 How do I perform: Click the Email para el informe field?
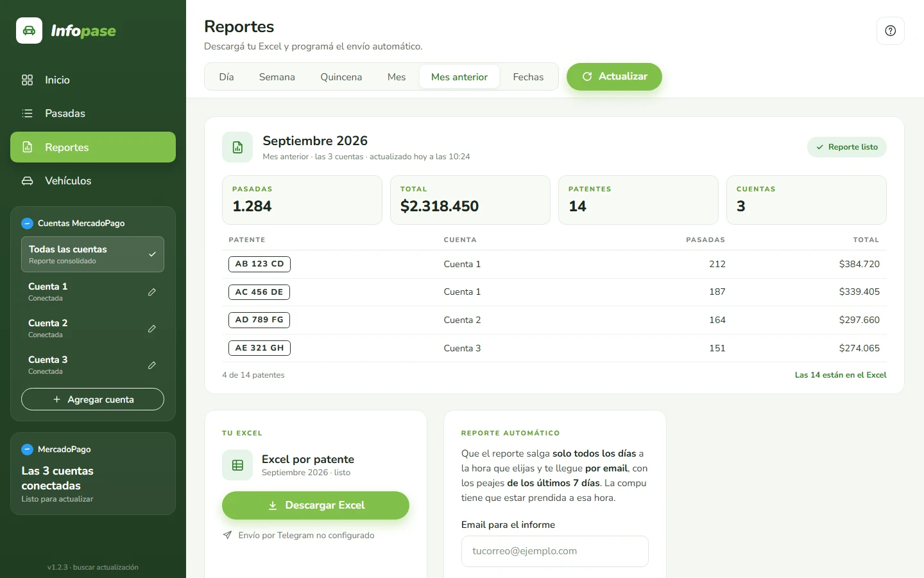[555, 551]
